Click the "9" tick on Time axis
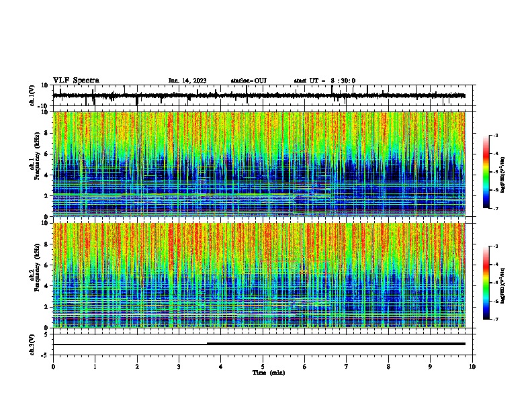Viewport: 532px width, 411px height. click(x=430, y=367)
